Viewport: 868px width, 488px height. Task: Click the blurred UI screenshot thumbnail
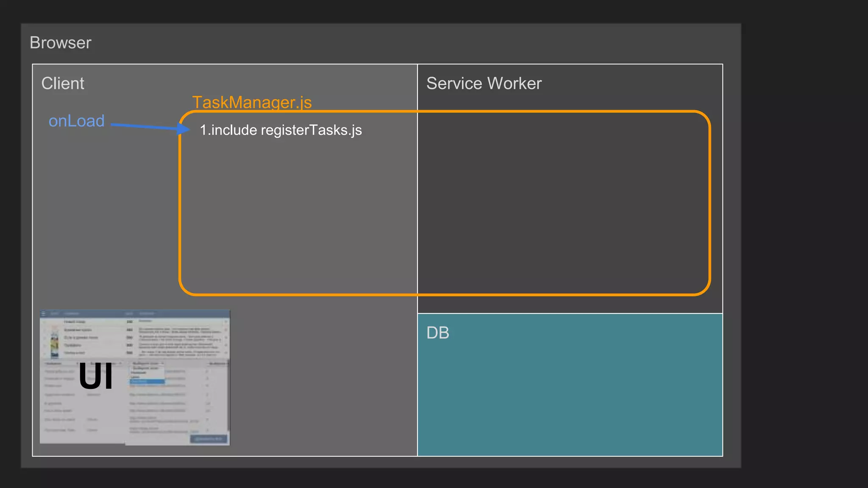[x=135, y=377]
